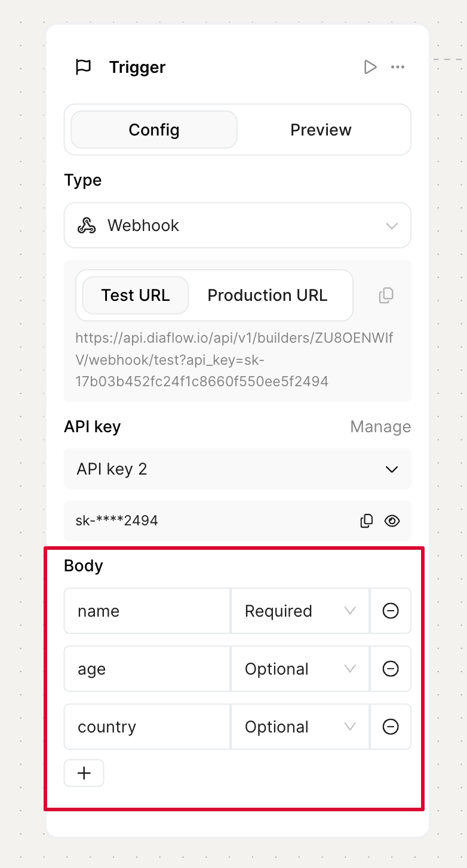Screen dimensions: 467x868
Task: Remove the name body field
Action: coord(391,611)
